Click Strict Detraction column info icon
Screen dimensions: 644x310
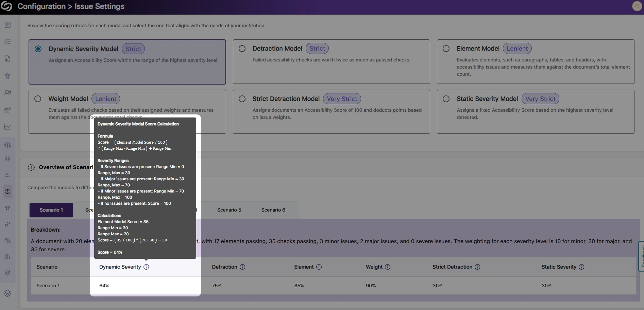point(477,267)
